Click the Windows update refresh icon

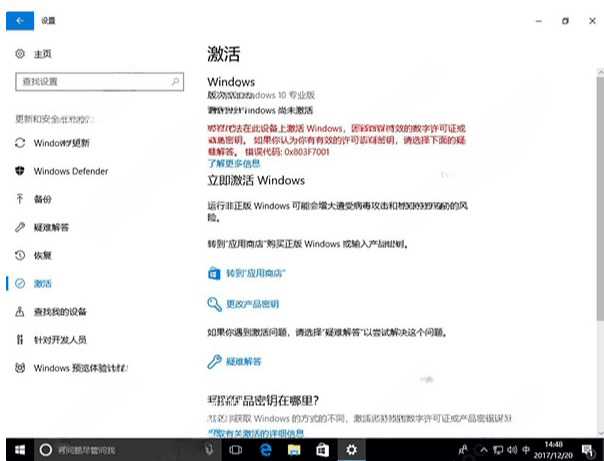point(20,143)
